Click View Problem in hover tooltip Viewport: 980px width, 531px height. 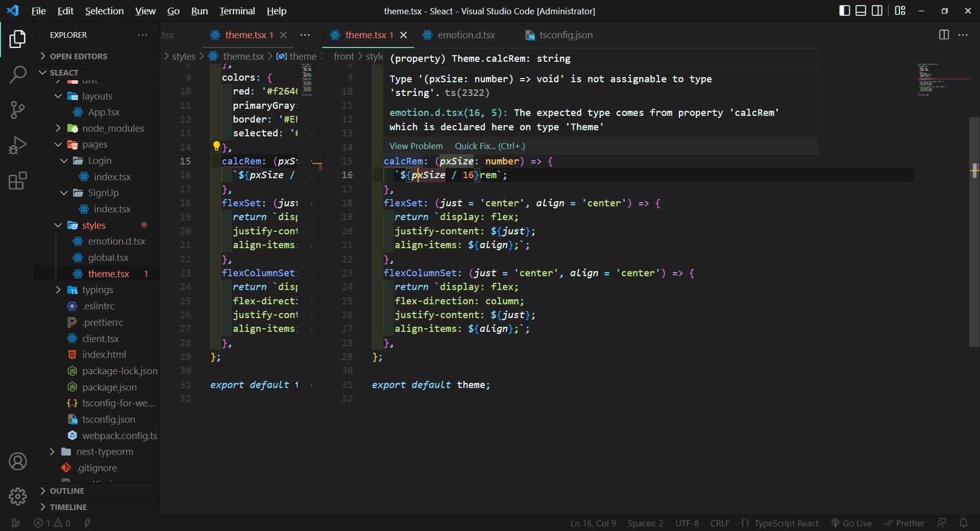pos(416,146)
